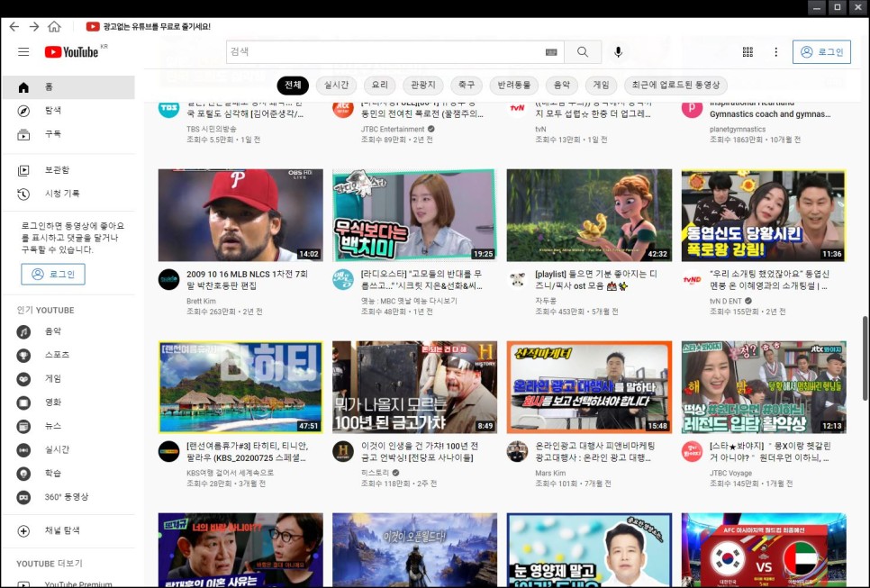Open the 폭로왕 강림 video thumbnail
The image size is (870, 588).
coord(764,215)
